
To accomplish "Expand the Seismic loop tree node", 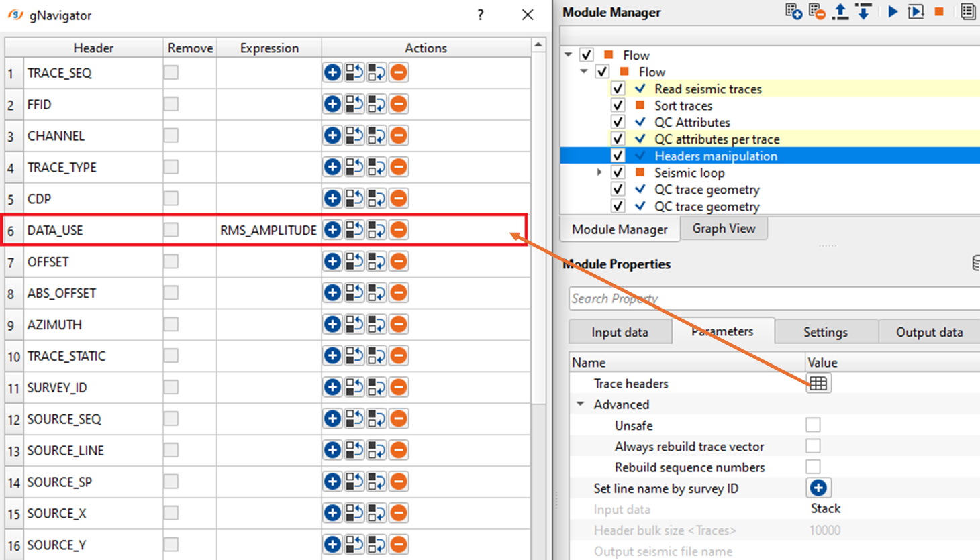I will click(599, 172).
